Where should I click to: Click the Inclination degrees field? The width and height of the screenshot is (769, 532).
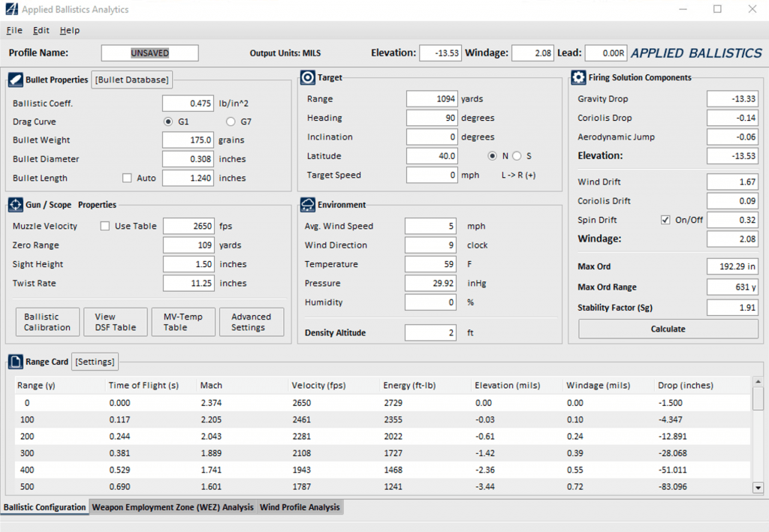[432, 137]
